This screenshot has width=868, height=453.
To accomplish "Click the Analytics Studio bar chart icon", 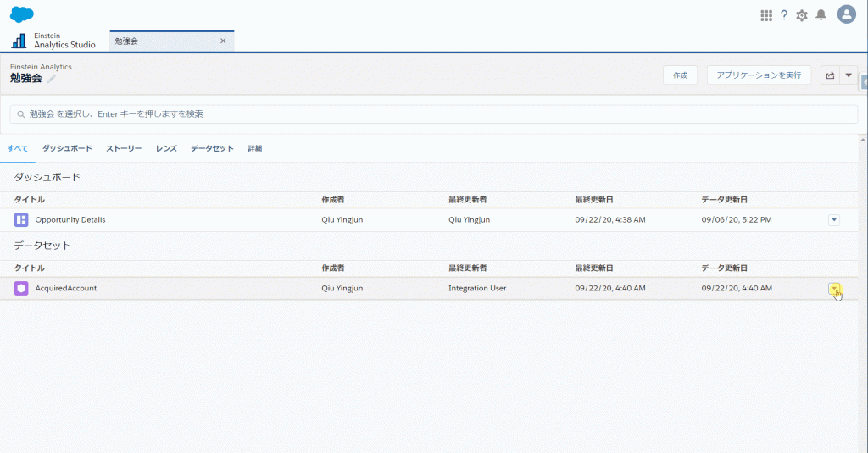I will point(19,41).
